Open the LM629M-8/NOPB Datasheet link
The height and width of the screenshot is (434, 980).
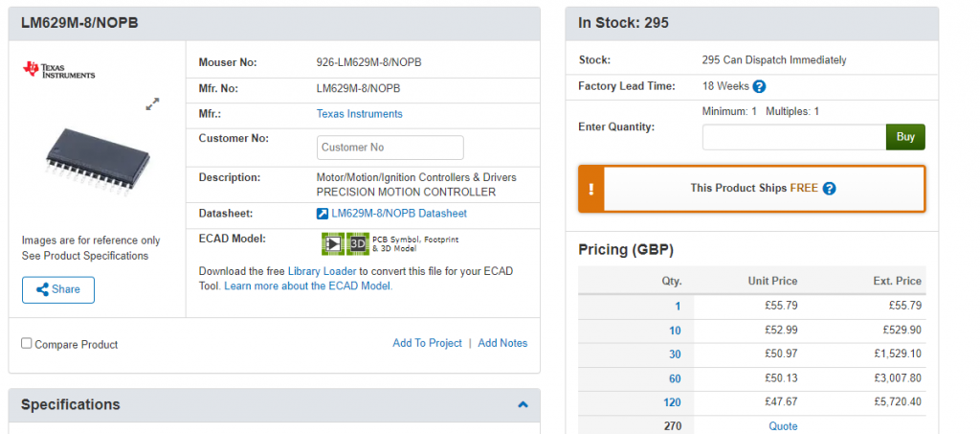coord(399,214)
